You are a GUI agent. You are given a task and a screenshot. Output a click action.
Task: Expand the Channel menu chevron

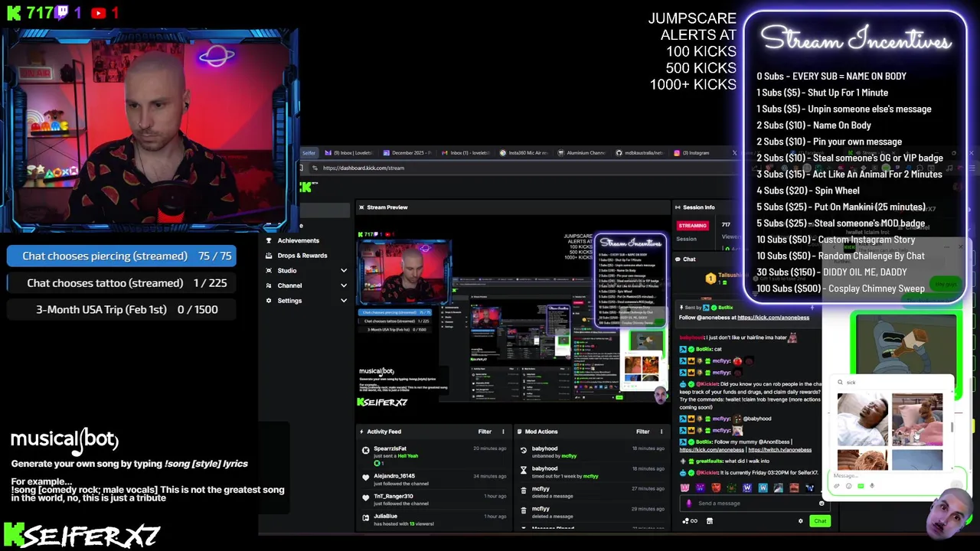344,285
